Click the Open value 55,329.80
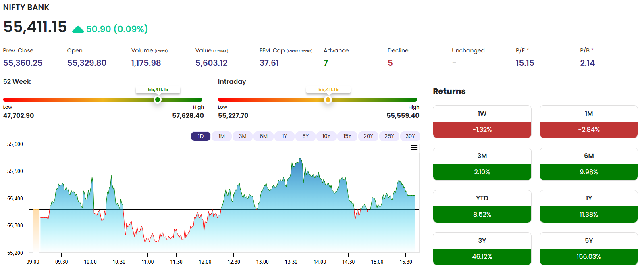644x273 pixels. click(x=87, y=63)
